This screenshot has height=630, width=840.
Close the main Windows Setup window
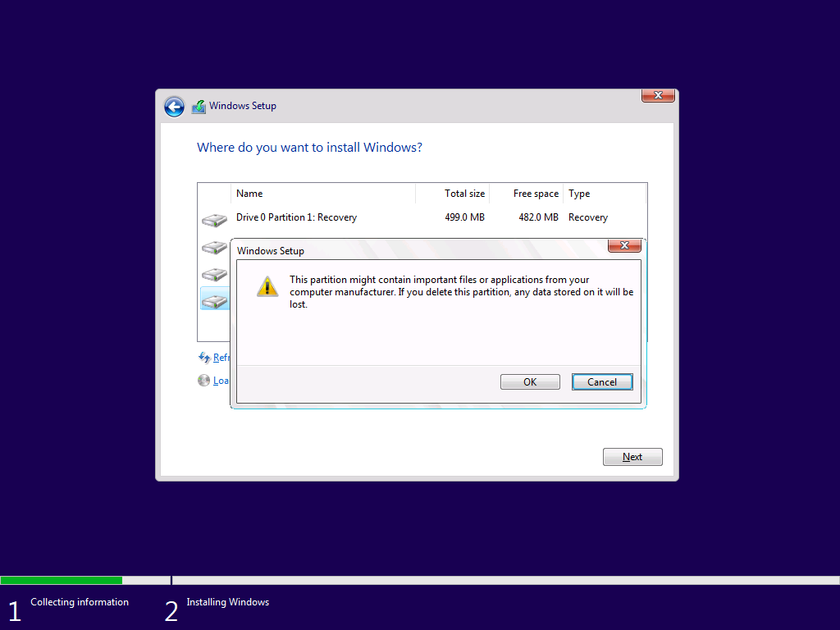tap(658, 95)
